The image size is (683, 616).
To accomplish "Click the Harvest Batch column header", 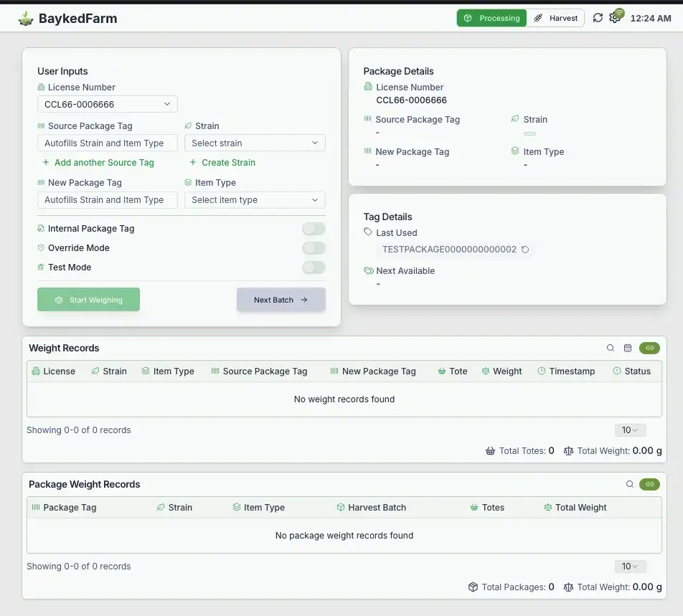I will 371,508.
